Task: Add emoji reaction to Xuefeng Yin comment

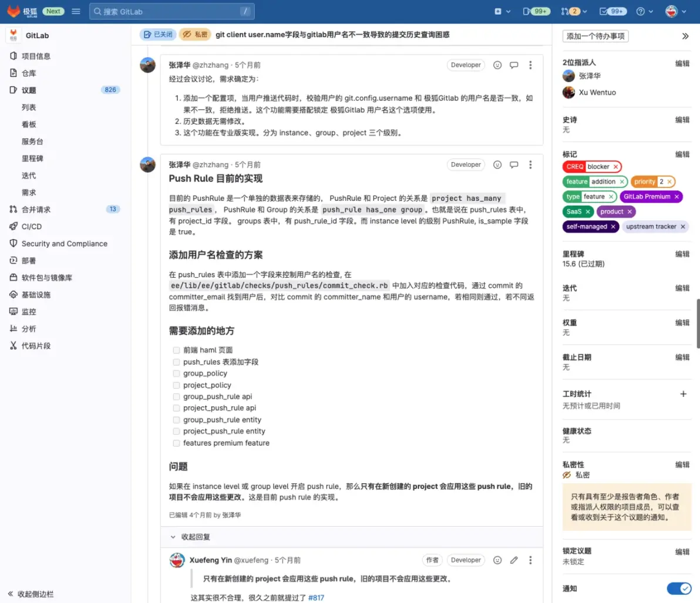Action: pos(497,560)
